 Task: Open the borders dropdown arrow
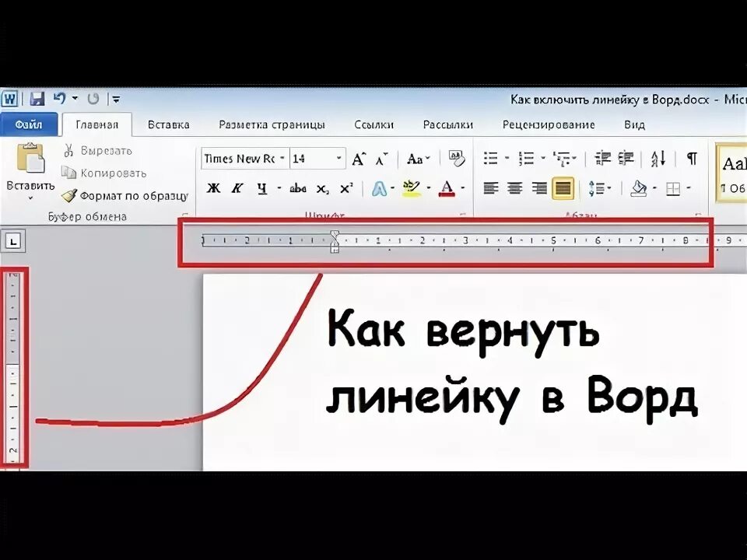[689, 188]
